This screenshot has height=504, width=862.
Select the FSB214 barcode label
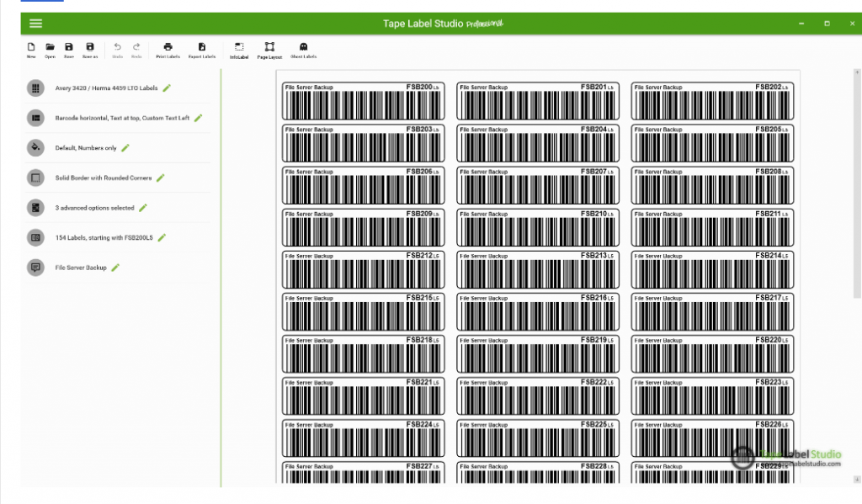click(712, 270)
